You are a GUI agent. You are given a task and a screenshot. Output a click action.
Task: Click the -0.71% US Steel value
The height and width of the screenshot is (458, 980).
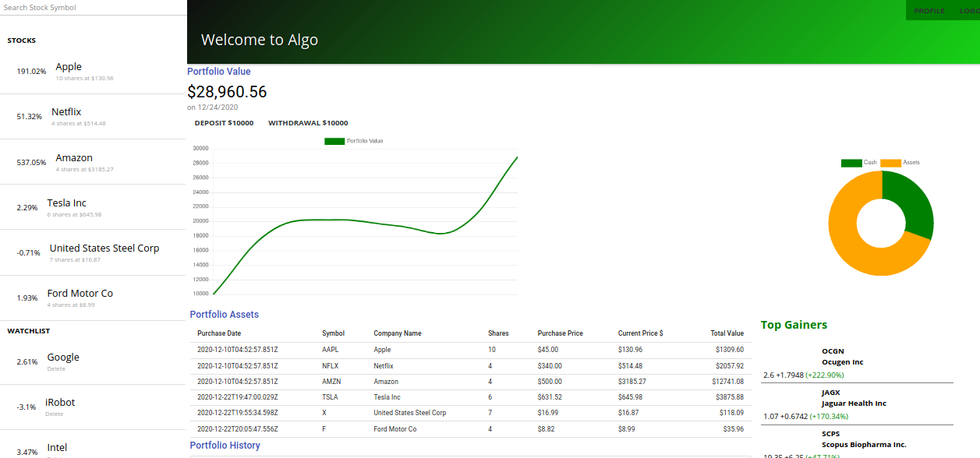[x=29, y=253]
